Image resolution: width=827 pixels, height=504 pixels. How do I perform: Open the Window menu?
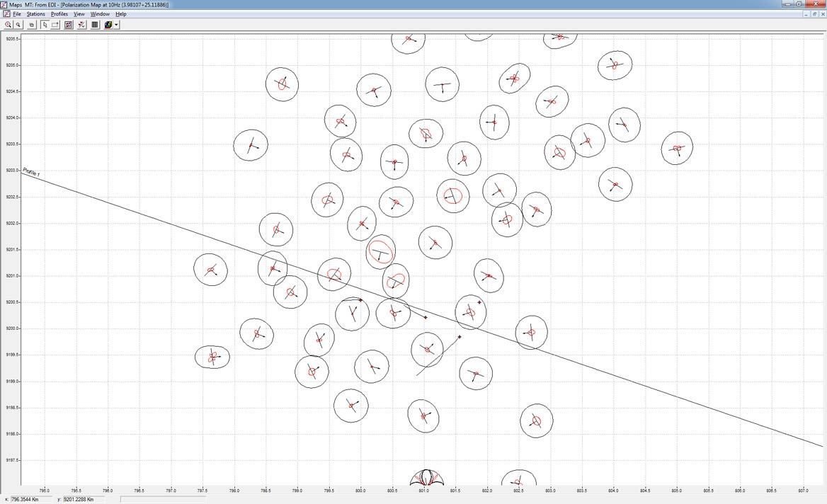(x=98, y=13)
